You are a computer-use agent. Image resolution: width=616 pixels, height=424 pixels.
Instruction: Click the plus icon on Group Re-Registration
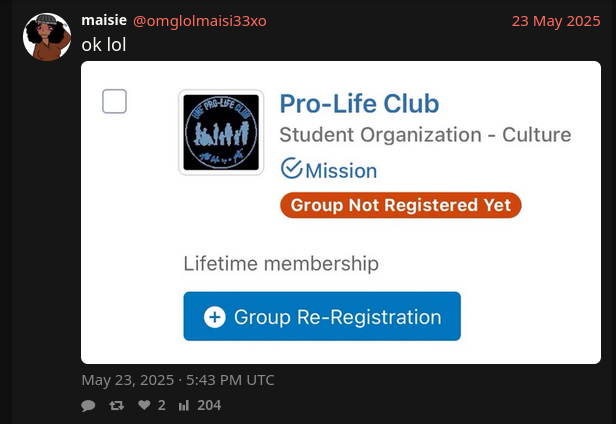[214, 317]
